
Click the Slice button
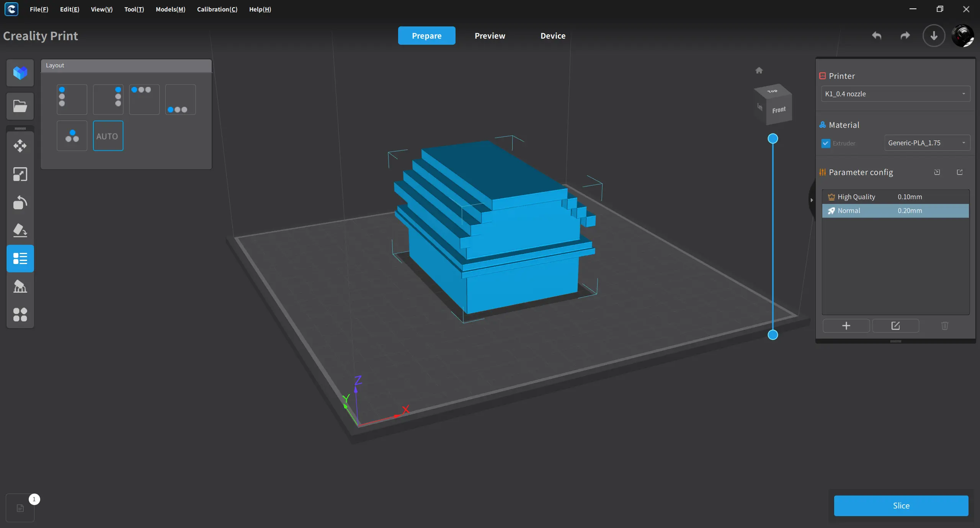click(901, 505)
